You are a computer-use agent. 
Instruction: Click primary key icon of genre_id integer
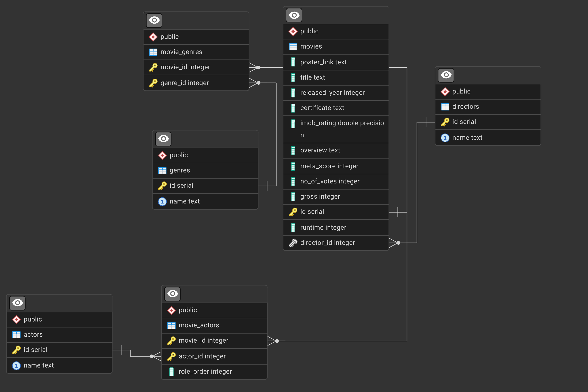pos(153,83)
